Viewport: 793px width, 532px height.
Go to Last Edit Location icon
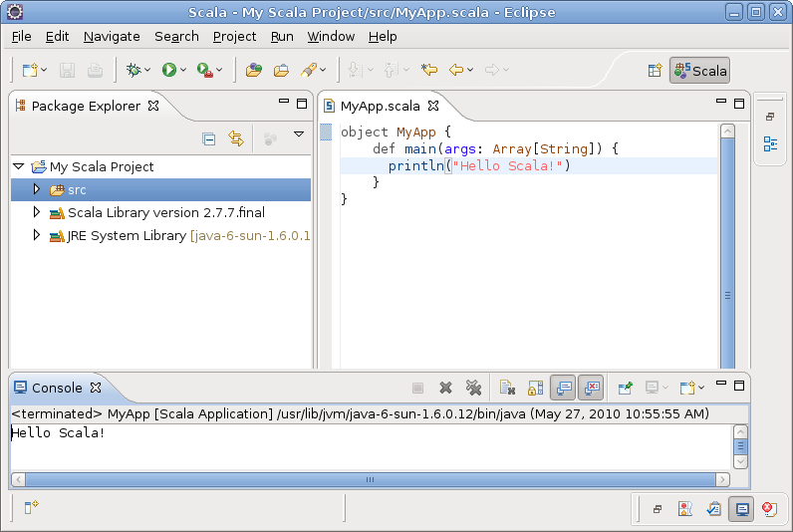coord(428,70)
